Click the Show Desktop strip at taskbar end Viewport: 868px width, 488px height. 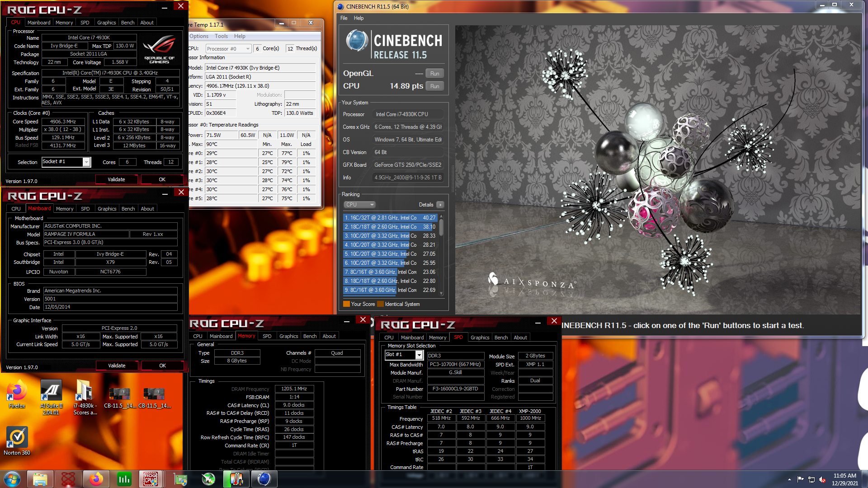[x=864, y=479]
